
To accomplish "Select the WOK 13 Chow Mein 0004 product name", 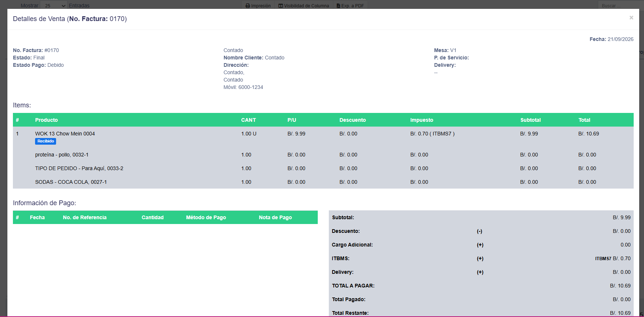I will click(65, 134).
